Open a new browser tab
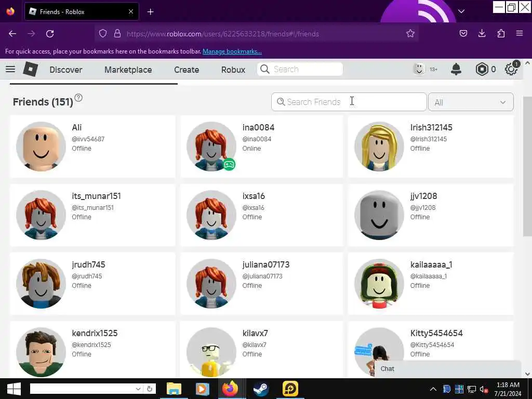The image size is (532, 399). (150, 12)
